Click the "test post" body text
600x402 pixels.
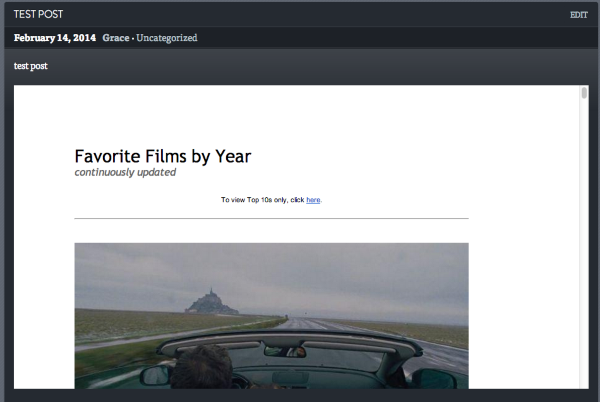point(30,66)
